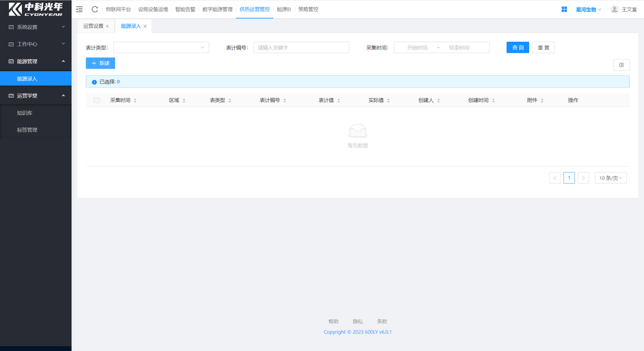Click the 新建 button
This screenshot has width=644, height=351.
(x=100, y=63)
